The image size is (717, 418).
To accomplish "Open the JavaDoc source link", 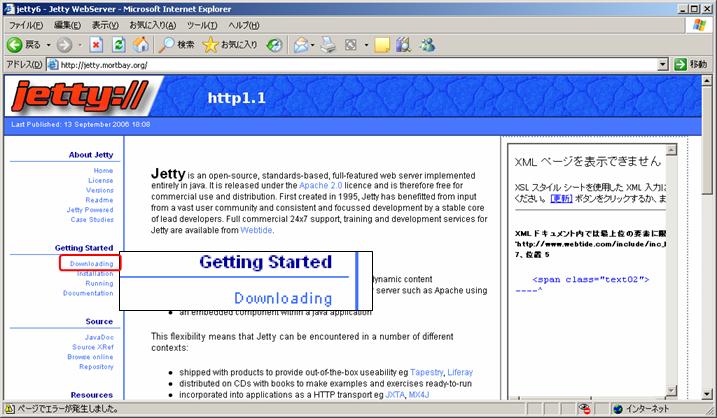I will (99, 338).
